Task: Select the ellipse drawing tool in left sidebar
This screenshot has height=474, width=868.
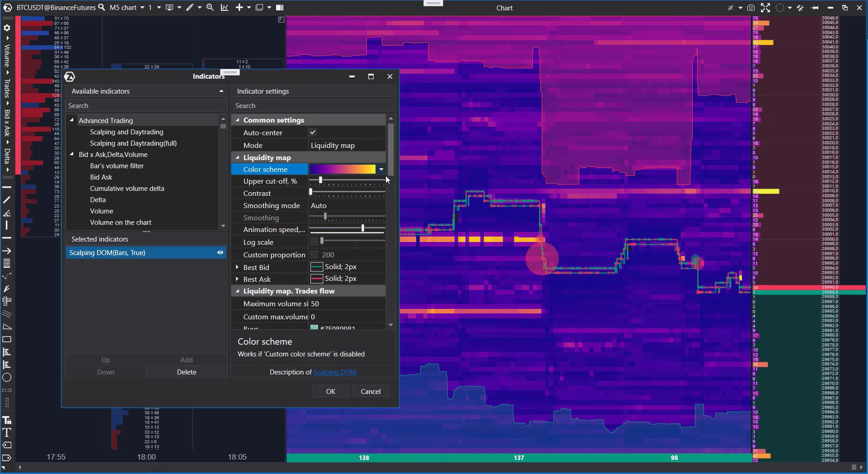Action: (x=7, y=378)
